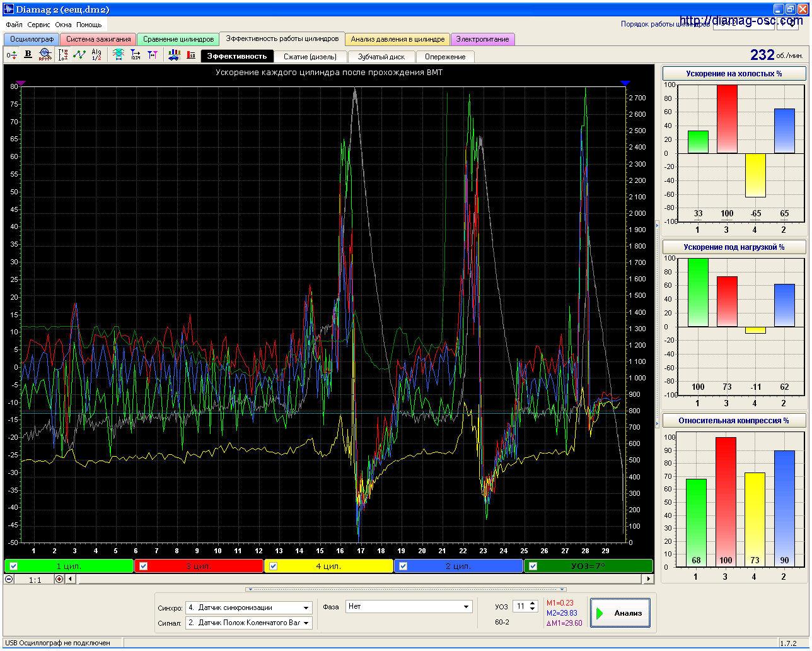Click the Ускорение под нагрузкой % header
The height and width of the screenshot is (651, 812).
point(734,247)
